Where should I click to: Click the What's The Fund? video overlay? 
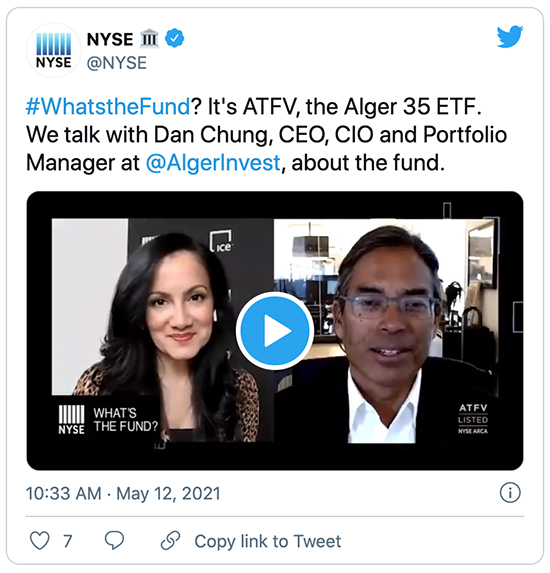(x=108, y=420)
